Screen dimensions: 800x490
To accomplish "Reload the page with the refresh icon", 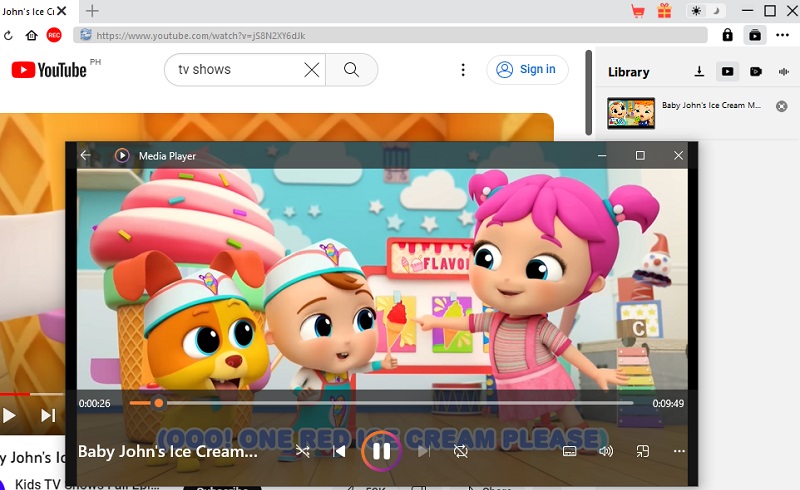I will (x=8, y=36).
